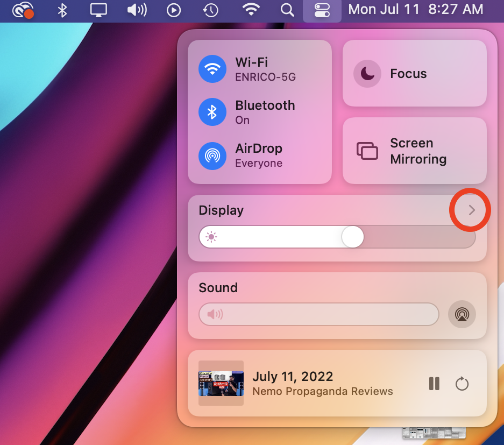Click the Screen Mirroring overlapping rectangles icon

(367, 151)
